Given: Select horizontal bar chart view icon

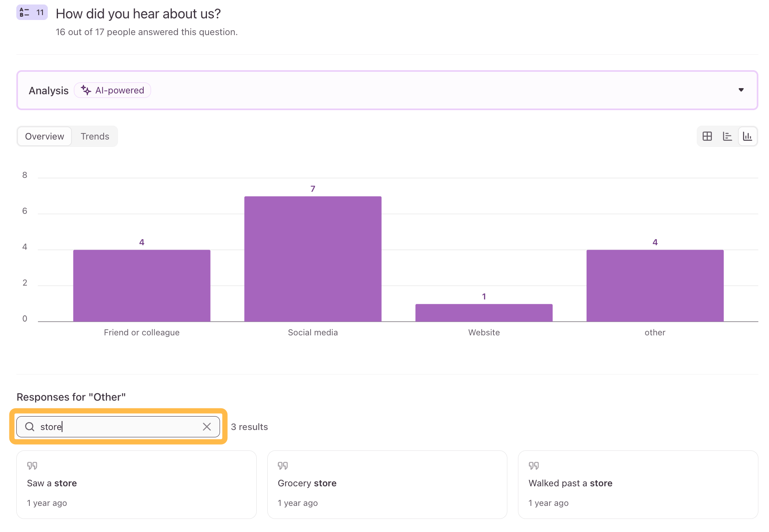Looking at the screenshot, I should [x=727, y=136].
